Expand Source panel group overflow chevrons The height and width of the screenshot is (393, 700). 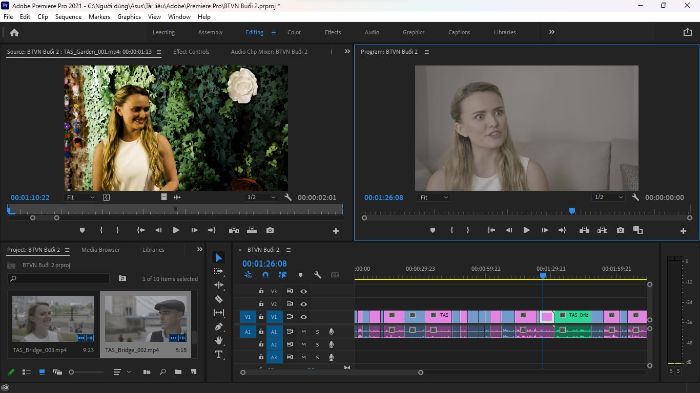[347, 51]
